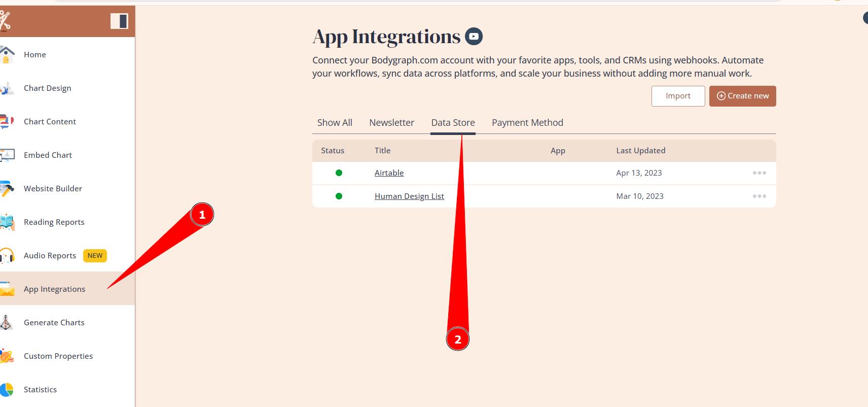
Task: Open Human Design List three-dot options menu
Action: coord(759,196)
